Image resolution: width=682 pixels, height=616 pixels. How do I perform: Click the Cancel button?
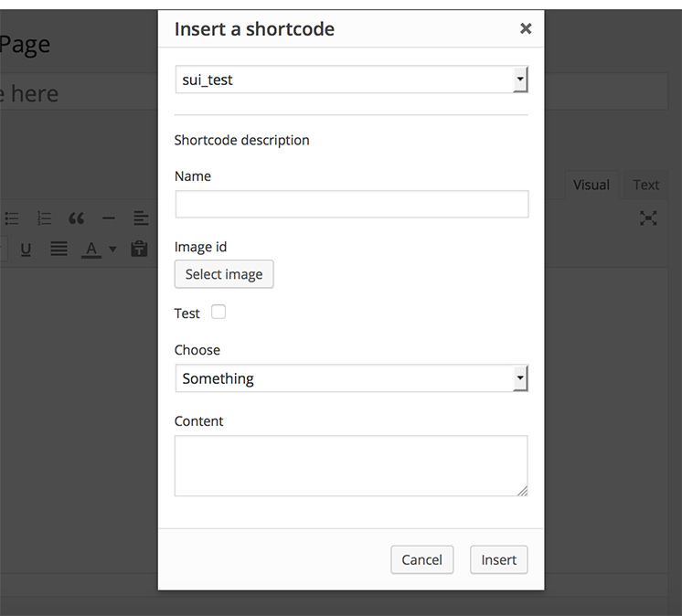coord(421,559)
